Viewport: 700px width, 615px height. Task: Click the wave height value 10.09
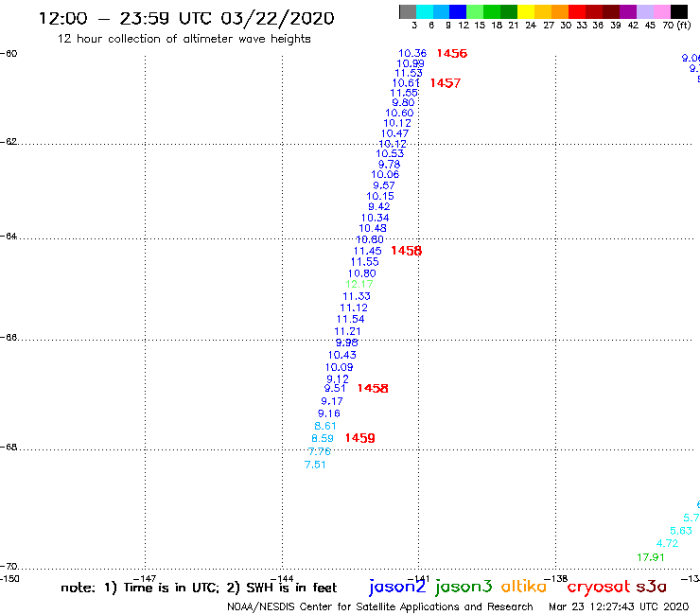339,367
